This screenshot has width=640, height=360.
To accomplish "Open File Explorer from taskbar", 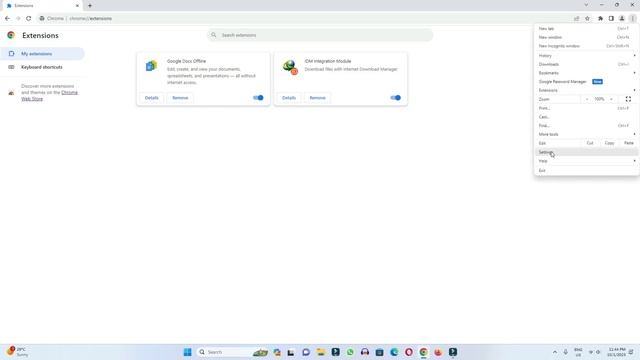I will [321, 352].
